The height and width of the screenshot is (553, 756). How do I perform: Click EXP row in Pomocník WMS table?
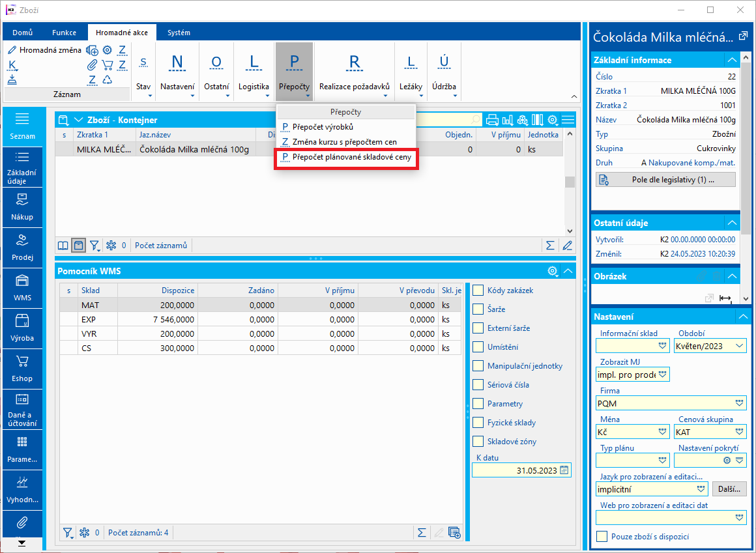[260, 319]
